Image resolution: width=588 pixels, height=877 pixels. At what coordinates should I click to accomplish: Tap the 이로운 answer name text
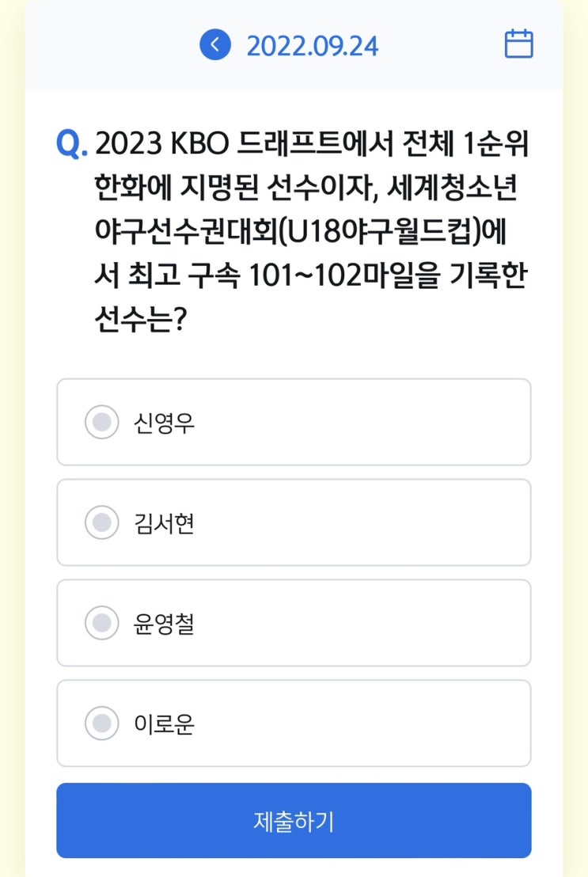click(164, 724)
